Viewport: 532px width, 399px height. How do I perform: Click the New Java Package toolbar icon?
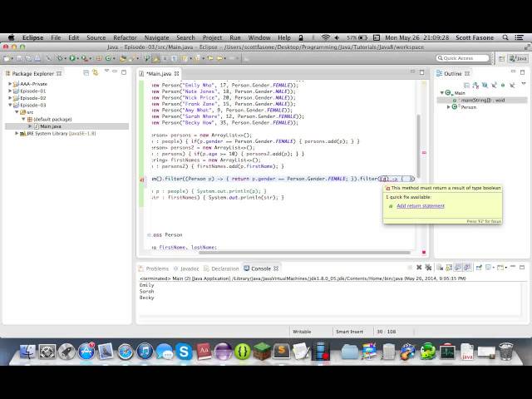(x=99, y=58)
